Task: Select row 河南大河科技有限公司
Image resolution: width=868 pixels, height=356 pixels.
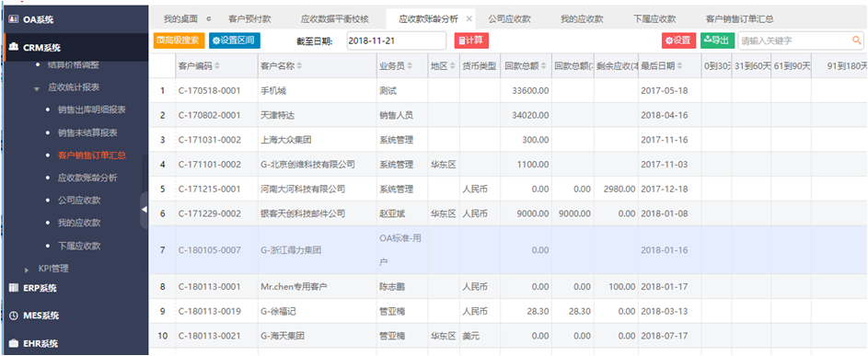Action: 508,189
